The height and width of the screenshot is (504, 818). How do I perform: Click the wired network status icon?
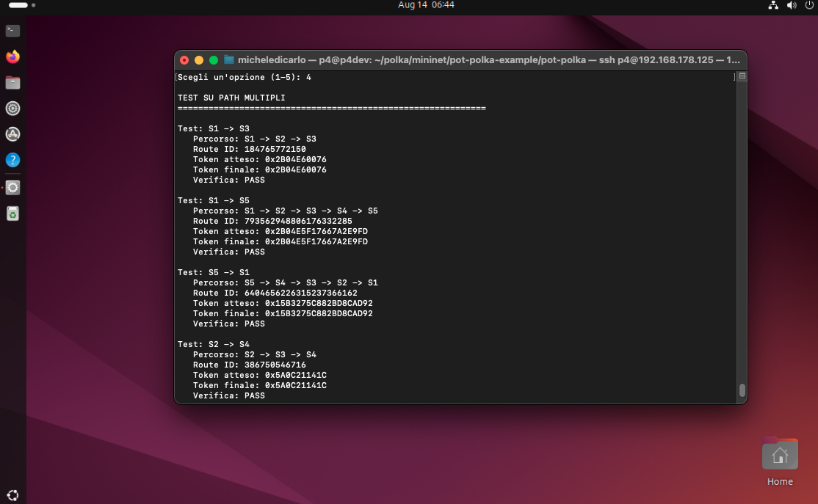[773, 5]
